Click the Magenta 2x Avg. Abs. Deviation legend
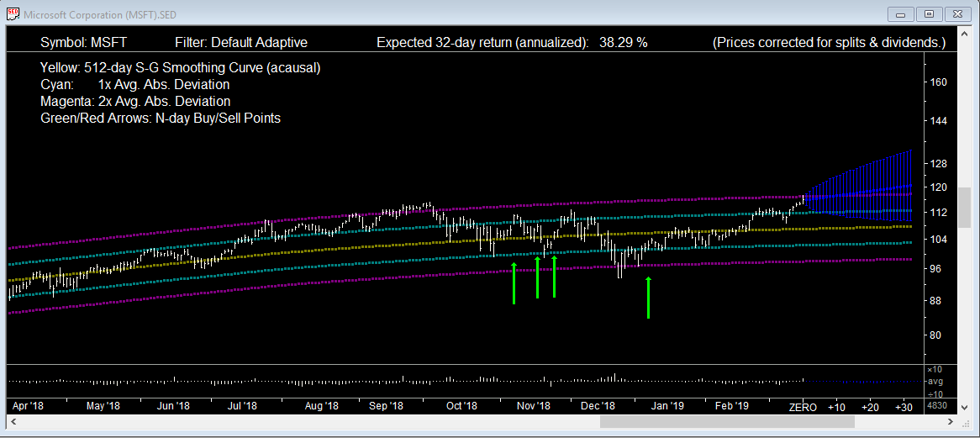This screenshot has width=980, height=438. tap(135, 101)
